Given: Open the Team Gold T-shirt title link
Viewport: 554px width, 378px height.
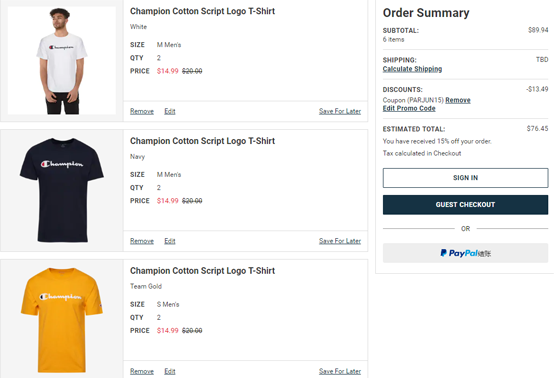Looking at the screenshot, I should pos(202,271).
